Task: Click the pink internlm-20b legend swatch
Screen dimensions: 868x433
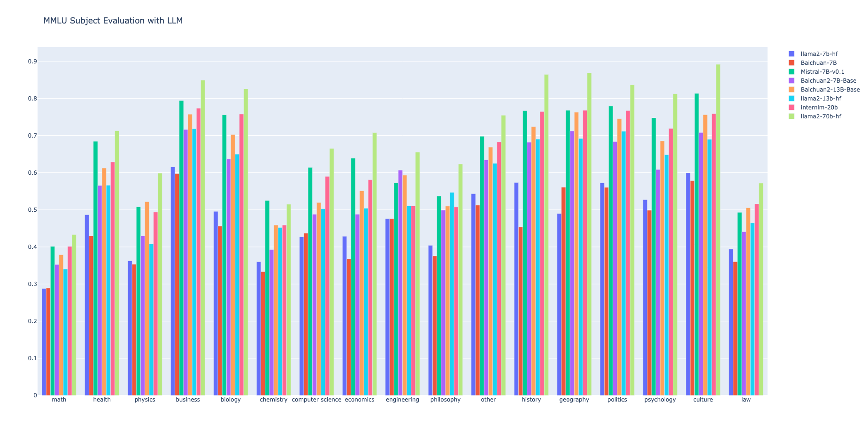Action: pos(792,108)
